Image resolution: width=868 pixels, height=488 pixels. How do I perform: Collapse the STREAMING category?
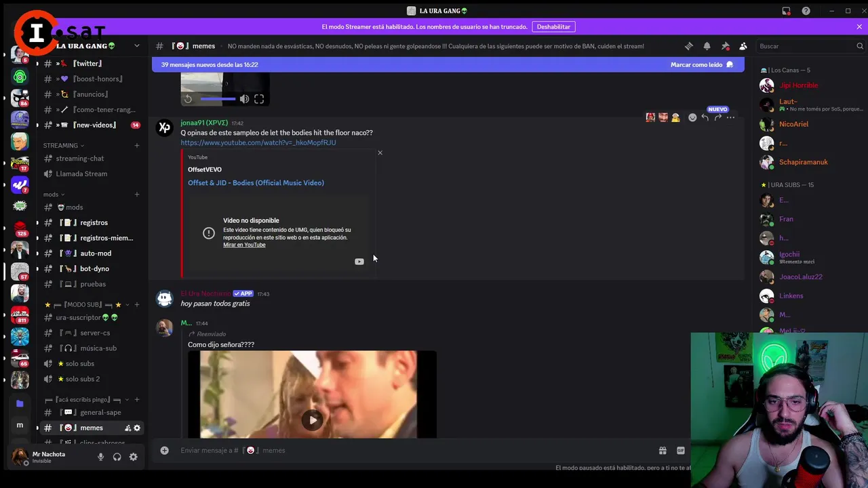pos(63,146)
